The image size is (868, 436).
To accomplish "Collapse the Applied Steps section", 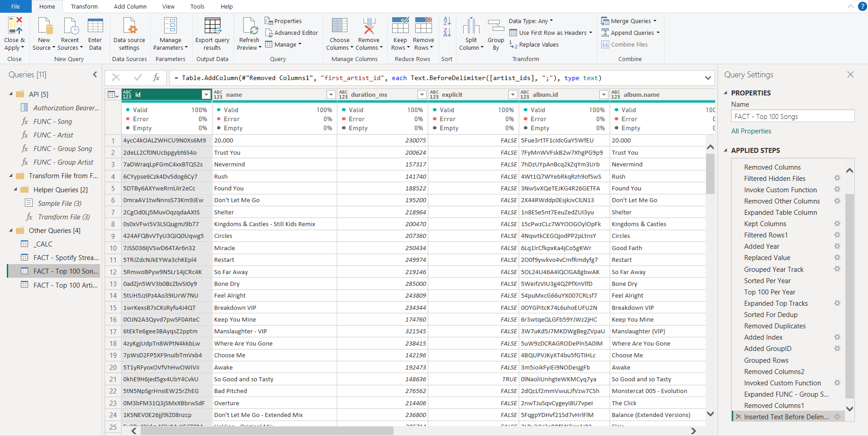I will coord(726,150).
